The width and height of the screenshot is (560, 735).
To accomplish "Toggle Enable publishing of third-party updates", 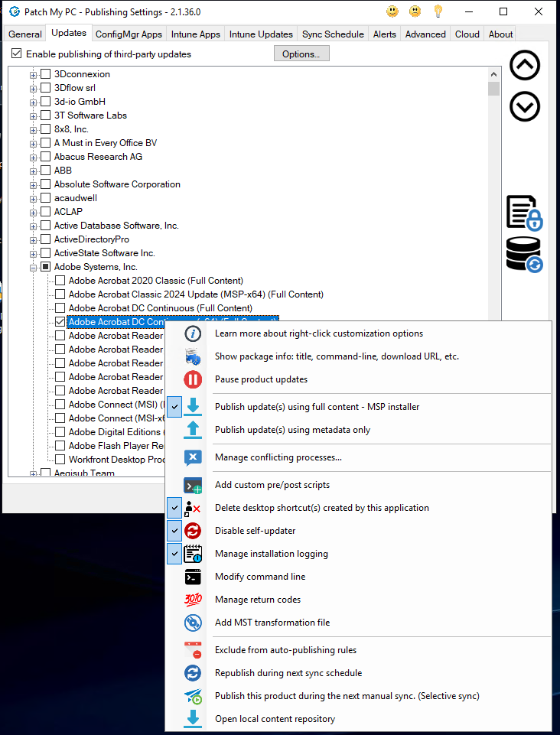I will (x=17, y=54).
